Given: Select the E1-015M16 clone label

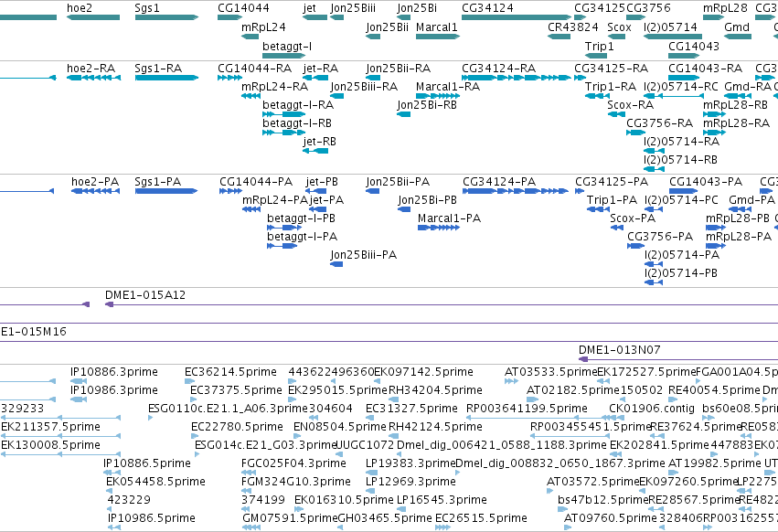Looking at the screenshot, I should (x=34, y=331).
